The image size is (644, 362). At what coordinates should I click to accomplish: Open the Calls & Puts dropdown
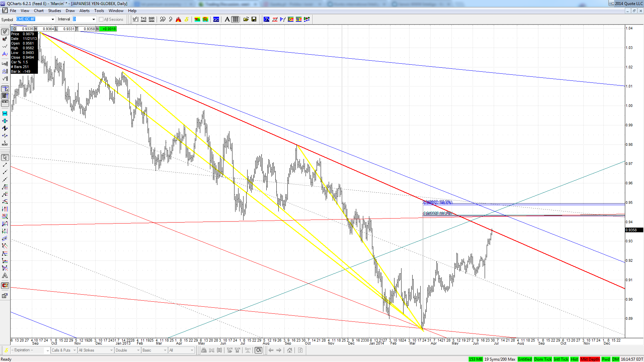64,350
